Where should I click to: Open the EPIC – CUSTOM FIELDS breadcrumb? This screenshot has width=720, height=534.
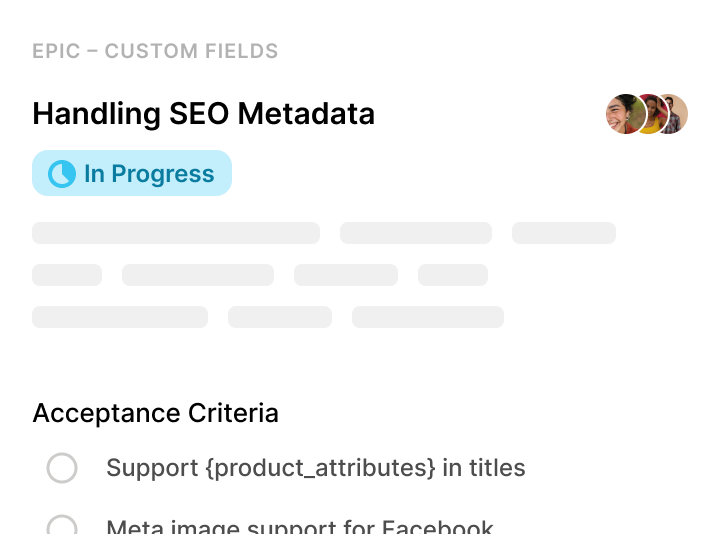tap(155, 51)
